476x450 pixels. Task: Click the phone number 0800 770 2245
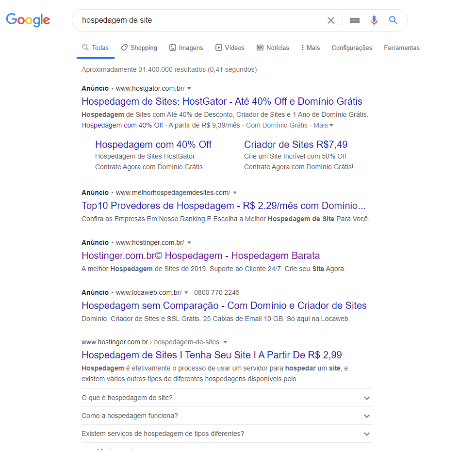(217, 292)
